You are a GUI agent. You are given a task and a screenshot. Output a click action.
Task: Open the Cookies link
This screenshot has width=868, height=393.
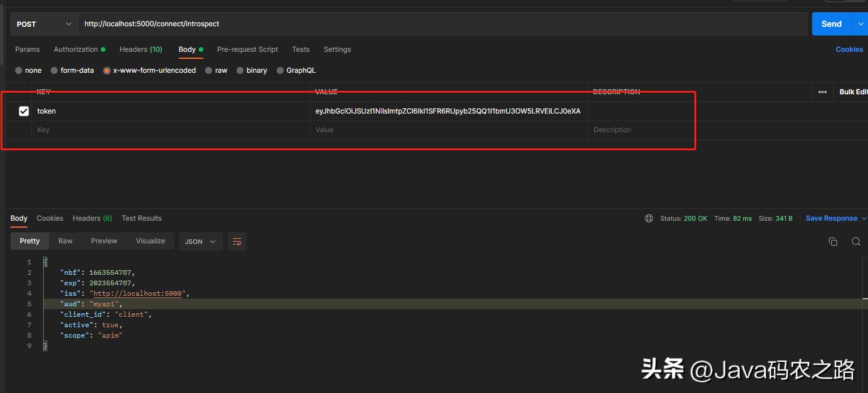[x=849, y=49]
